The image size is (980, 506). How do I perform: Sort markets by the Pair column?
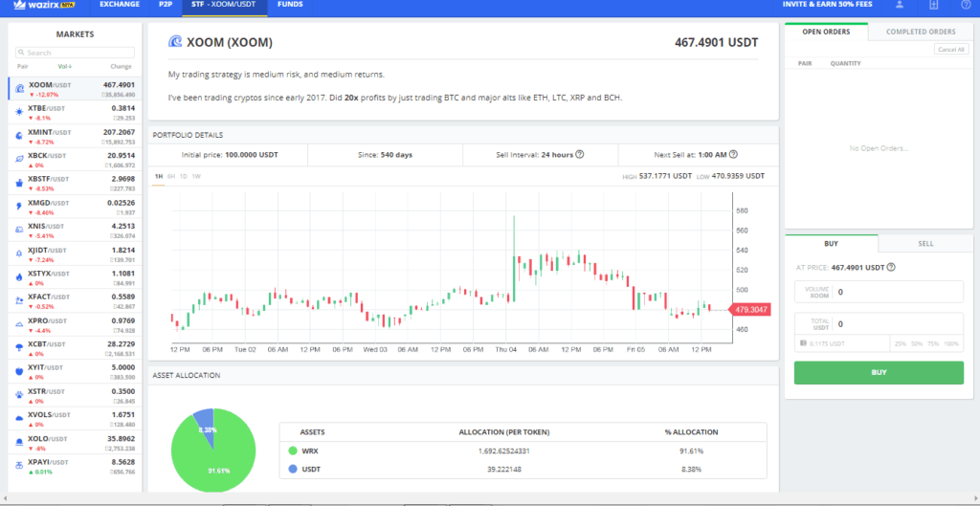coord(23,66)
